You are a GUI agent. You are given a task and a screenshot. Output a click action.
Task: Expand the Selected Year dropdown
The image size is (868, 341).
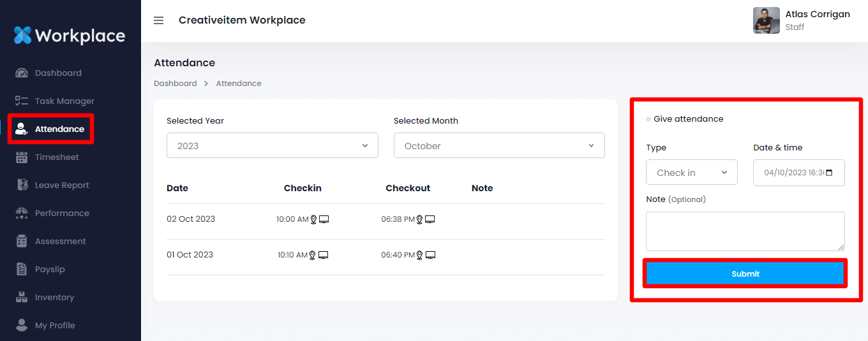(272, 145)
